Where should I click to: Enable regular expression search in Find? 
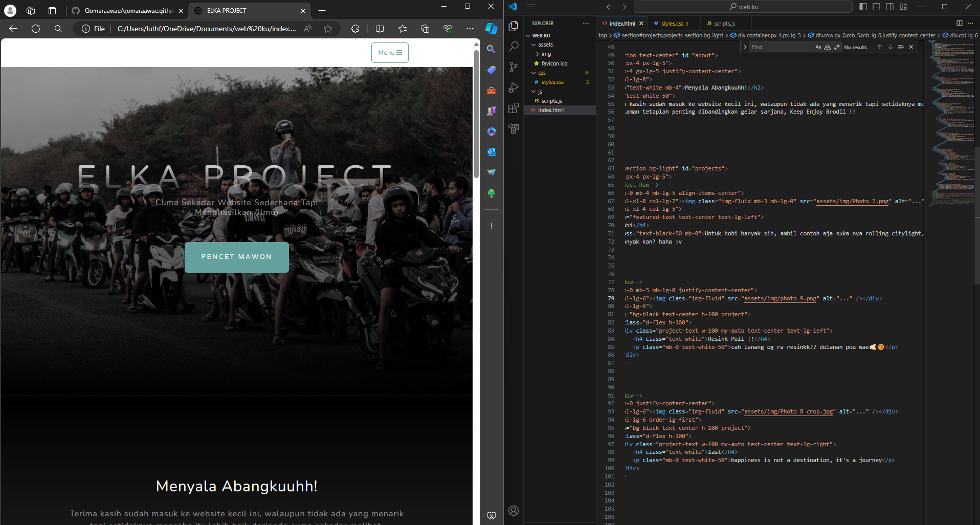[837, 47]
